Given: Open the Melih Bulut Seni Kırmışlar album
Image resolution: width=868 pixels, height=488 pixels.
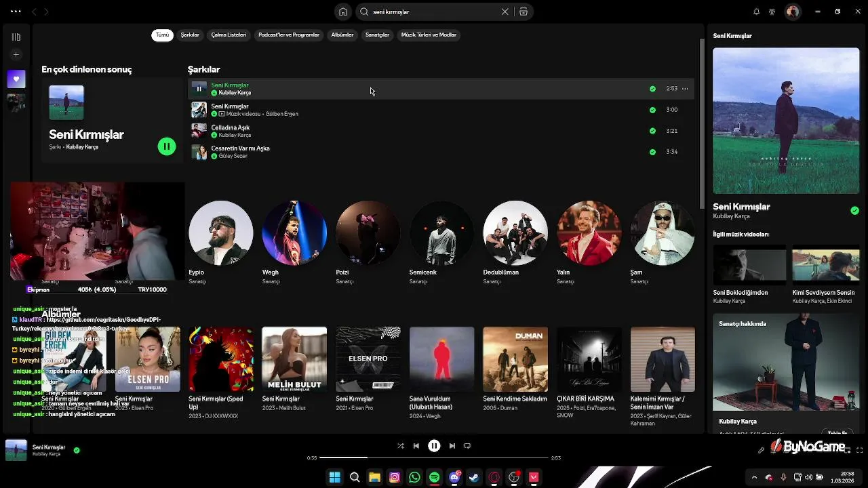Looking at the screenshot, I should (294, 369).
